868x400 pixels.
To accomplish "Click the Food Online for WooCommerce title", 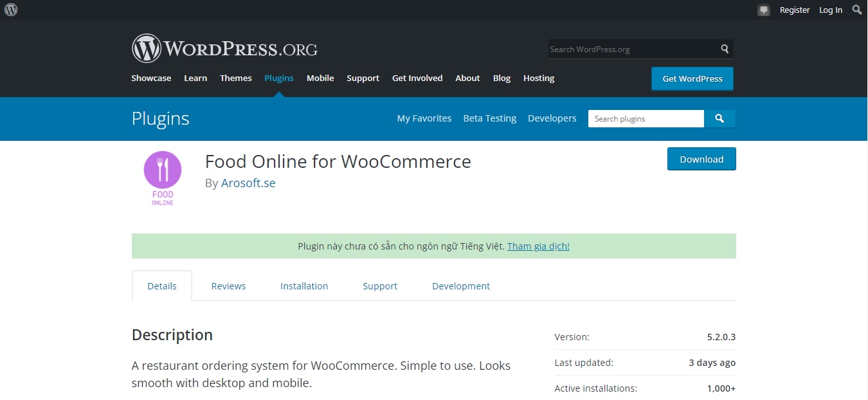I will tap(338, 161).
